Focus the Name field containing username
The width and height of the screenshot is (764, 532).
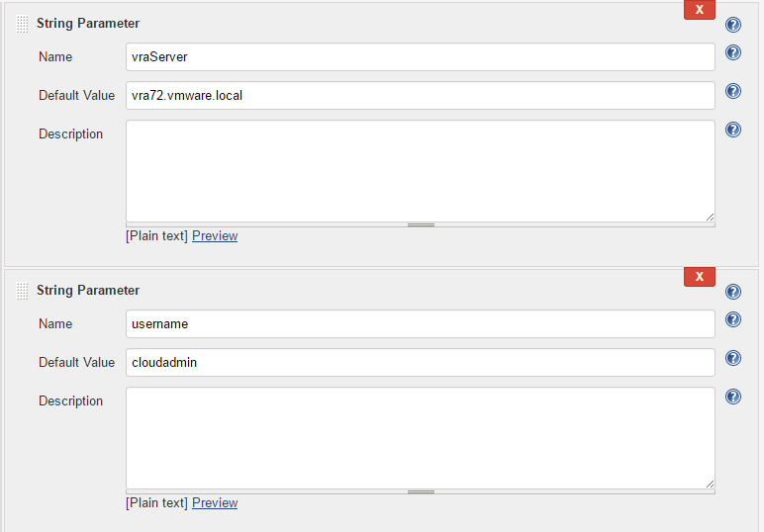(x=420, y=323)
